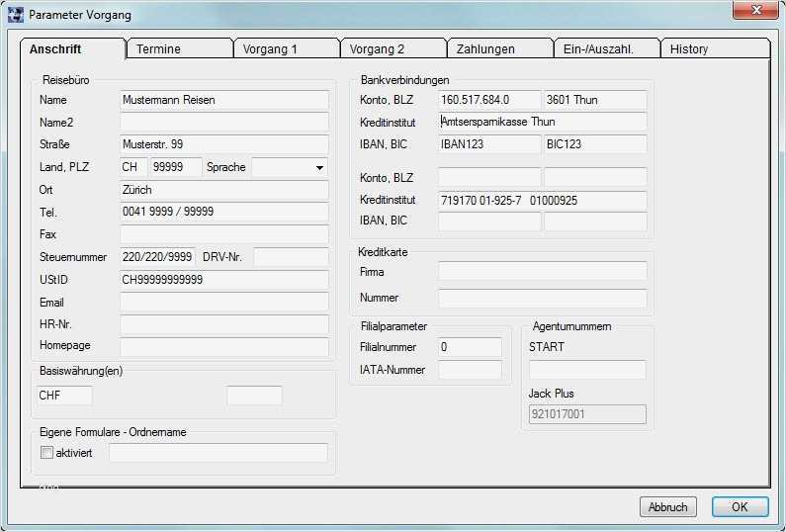The width and height of the screenshot is (786, 532).
Task: Click the Agenturnummern group label
Action: coord(572,326)
